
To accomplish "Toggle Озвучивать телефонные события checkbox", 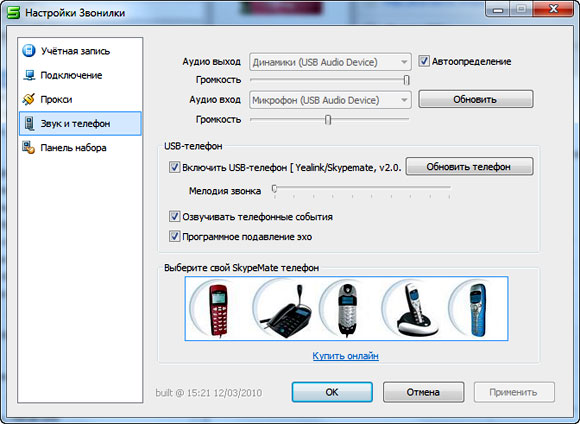I will pyautogui.click(x=174, y=216).
